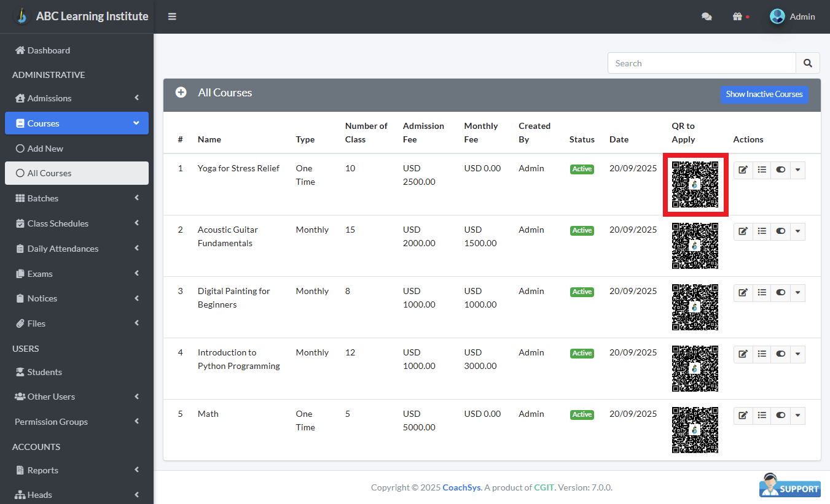Click the search magnifier button

coord(808,63)
